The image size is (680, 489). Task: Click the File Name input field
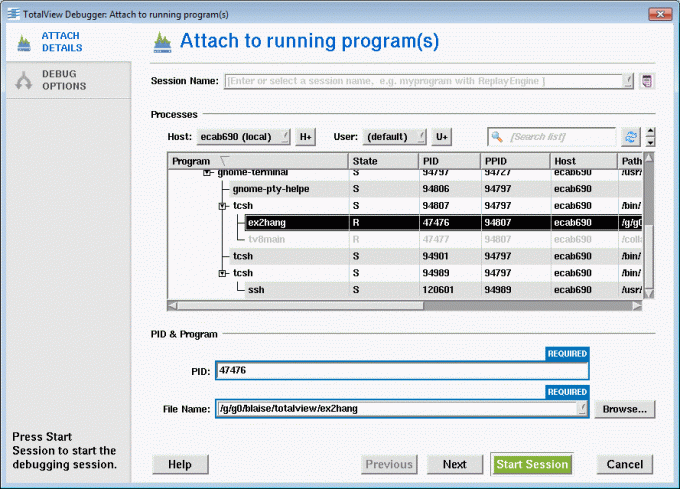tap(397, 409)
